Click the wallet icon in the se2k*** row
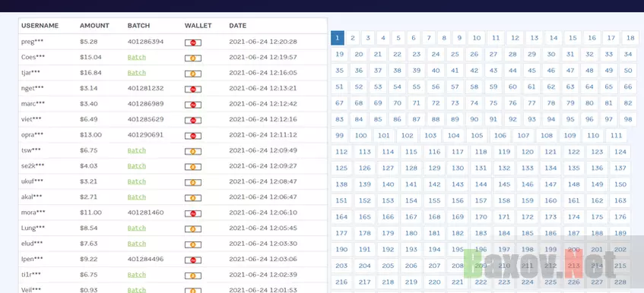The image size is (644, 293). (192, 167)
